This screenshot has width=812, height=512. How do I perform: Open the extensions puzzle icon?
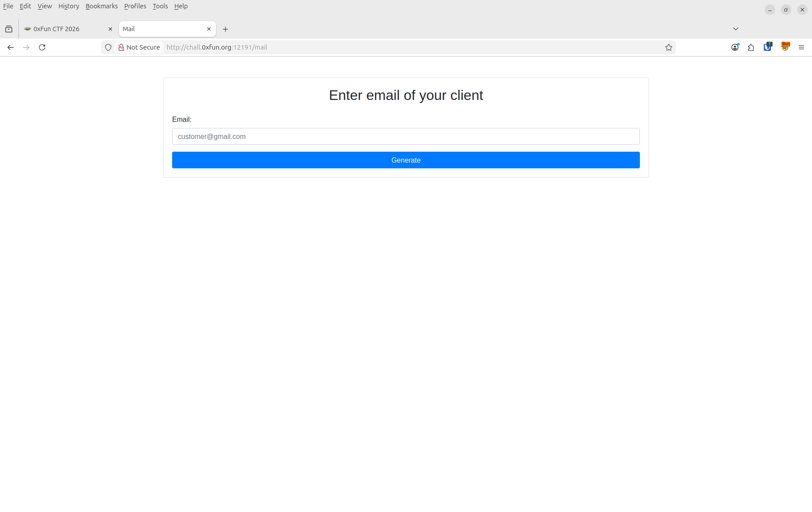click(751, 47)
